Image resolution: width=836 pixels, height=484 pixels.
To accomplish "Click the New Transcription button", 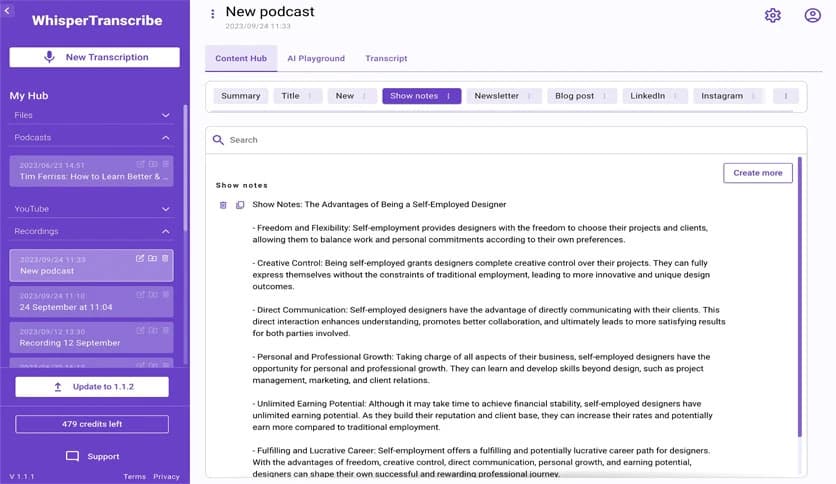I will (x=95, y=57).
